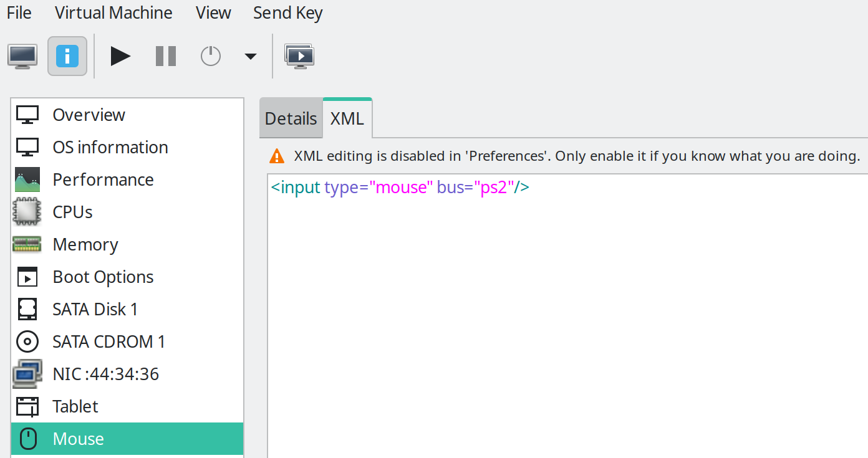Power on the virtual machine
This screenshot has width=868, height=458.
(x=120, y=56)
